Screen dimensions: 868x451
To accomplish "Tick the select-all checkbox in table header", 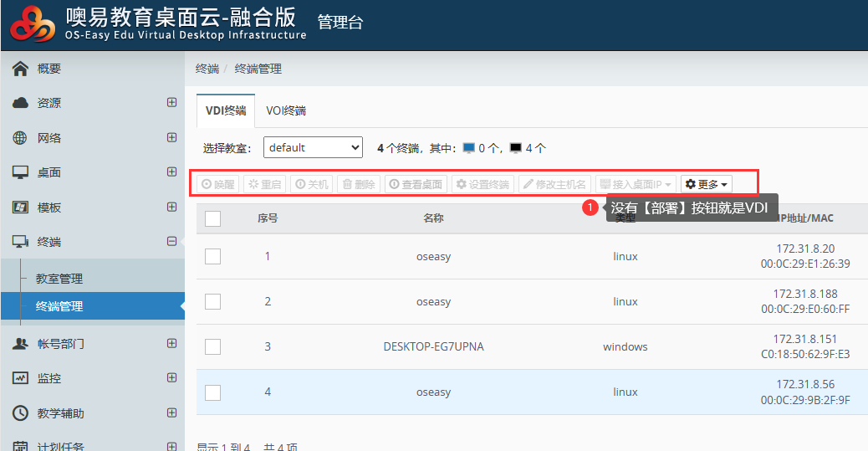I will [x=212, y=218].
